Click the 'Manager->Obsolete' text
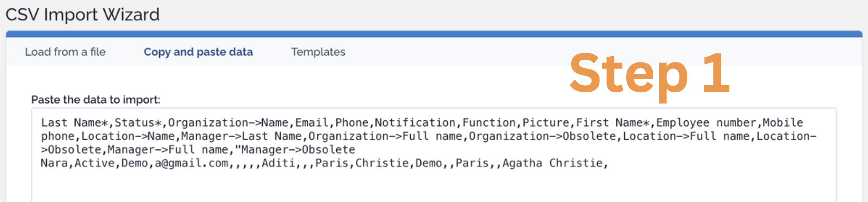This screenshot has width=868, height=202. (x=298, y=150)
